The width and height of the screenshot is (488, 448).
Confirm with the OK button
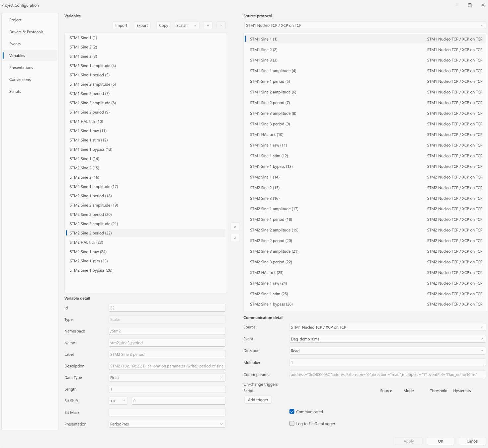pos(441,441)
